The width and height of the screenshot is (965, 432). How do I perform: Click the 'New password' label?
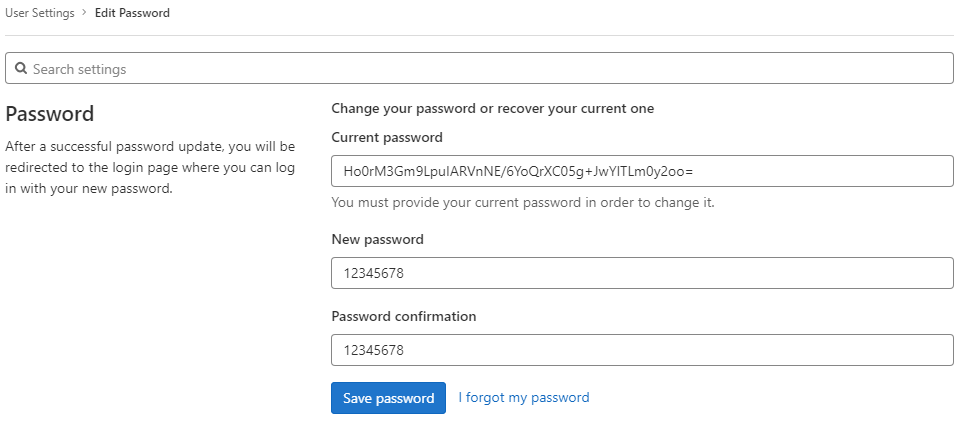377,239
